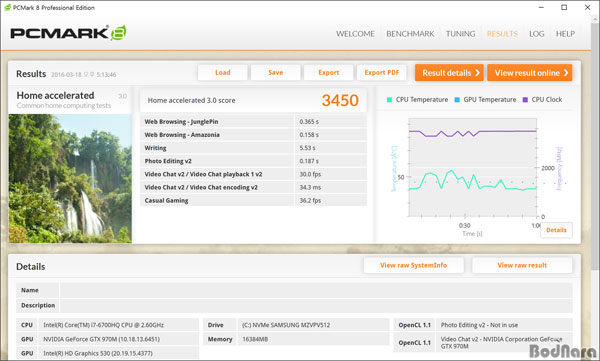
Task: Go to the TUNING tab
Action: click(x=460, y=34)
